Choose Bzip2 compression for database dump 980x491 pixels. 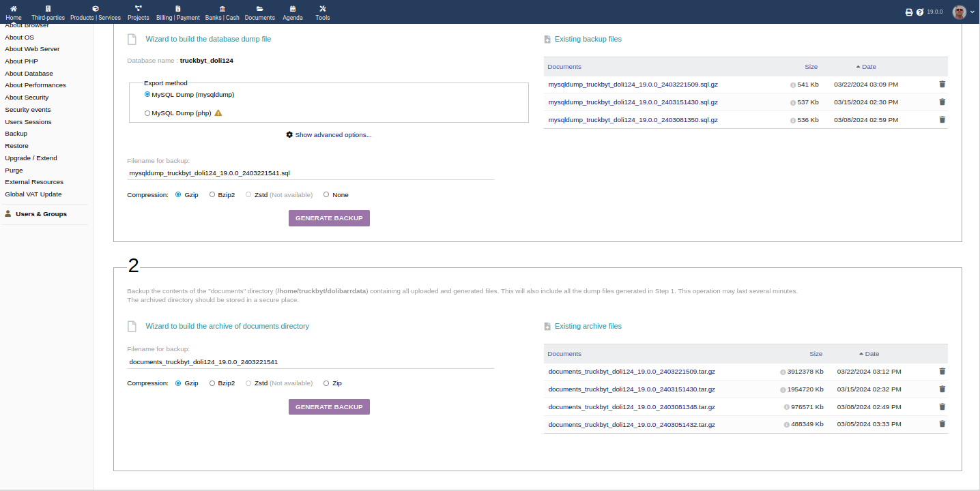[212, 195]
